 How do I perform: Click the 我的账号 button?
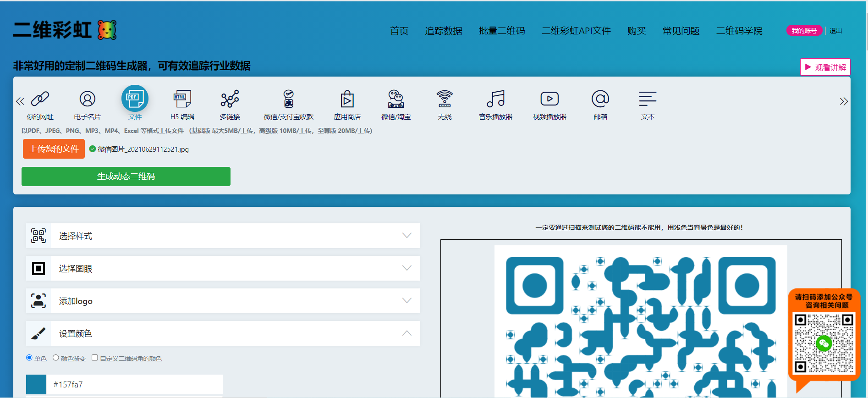click(x=804, y=31)
